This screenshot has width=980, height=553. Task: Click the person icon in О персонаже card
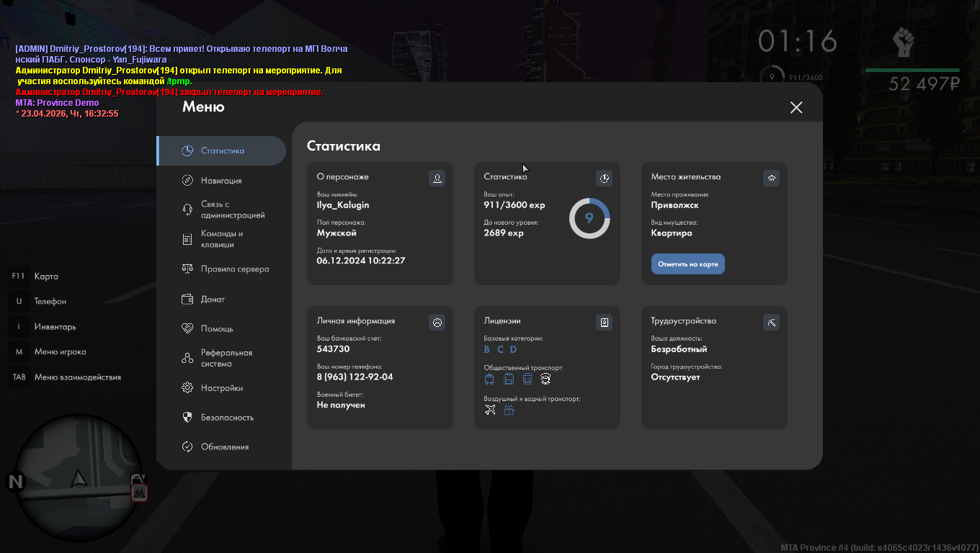tap(437, 178)
